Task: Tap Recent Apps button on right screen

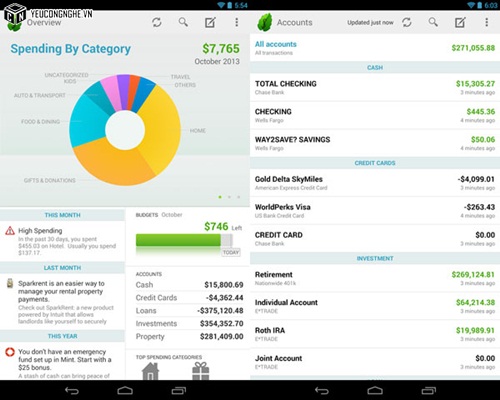Action: (x=429, y=390)
